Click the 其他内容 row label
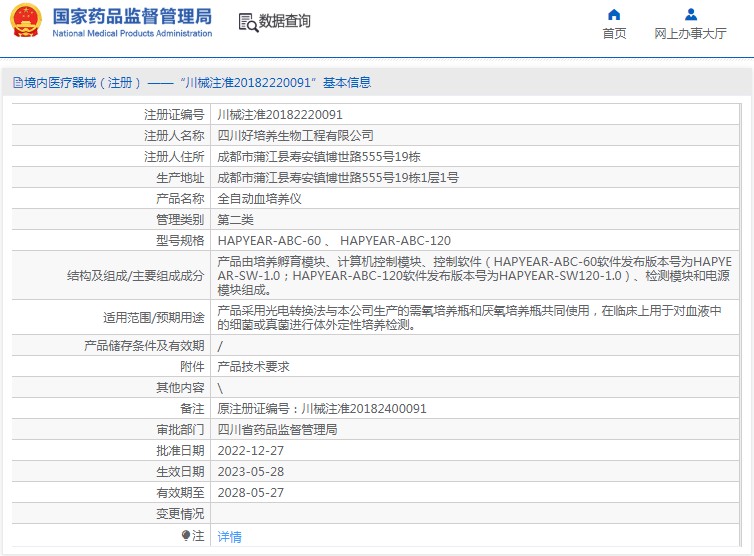The image size is (754, 556). point(180,388)
